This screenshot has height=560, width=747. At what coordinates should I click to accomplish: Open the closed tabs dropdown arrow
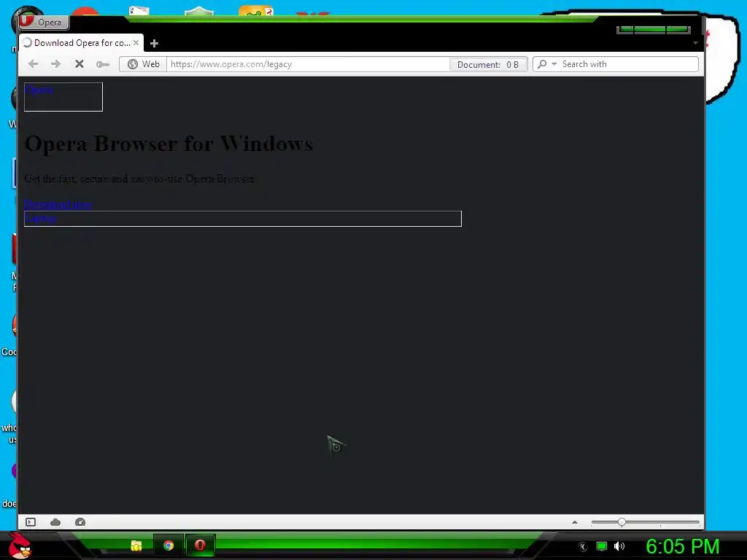695,43
